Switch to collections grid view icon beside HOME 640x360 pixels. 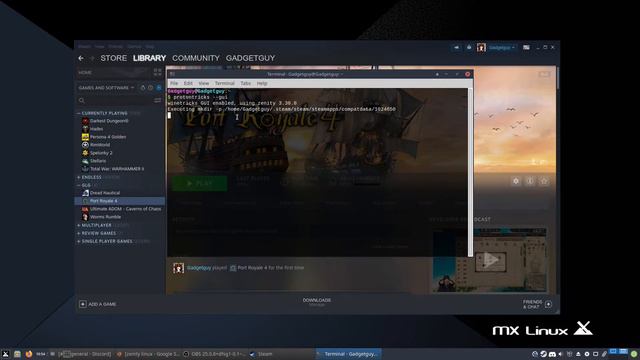pyautogui.click(x=158, y=73)
